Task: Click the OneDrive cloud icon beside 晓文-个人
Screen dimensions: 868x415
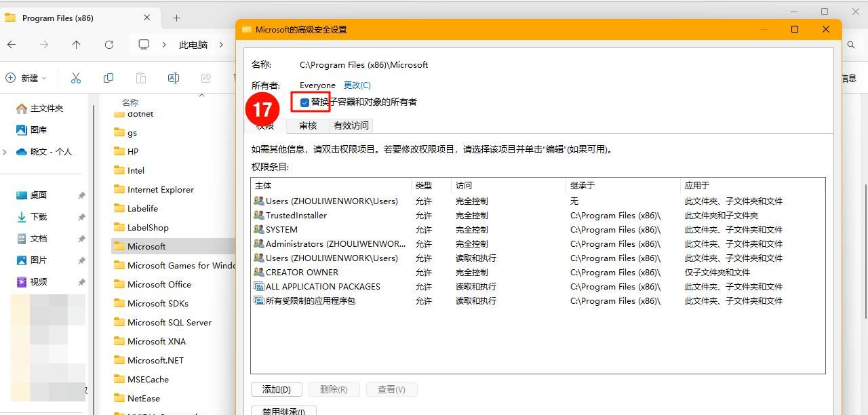Action: click(x=23, y=151)
